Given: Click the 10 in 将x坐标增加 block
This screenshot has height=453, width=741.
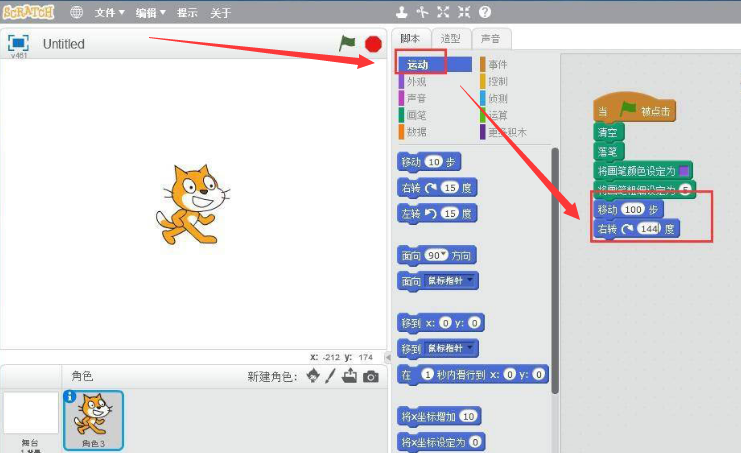Looking at the screenshot, I should tap(468, 416).
